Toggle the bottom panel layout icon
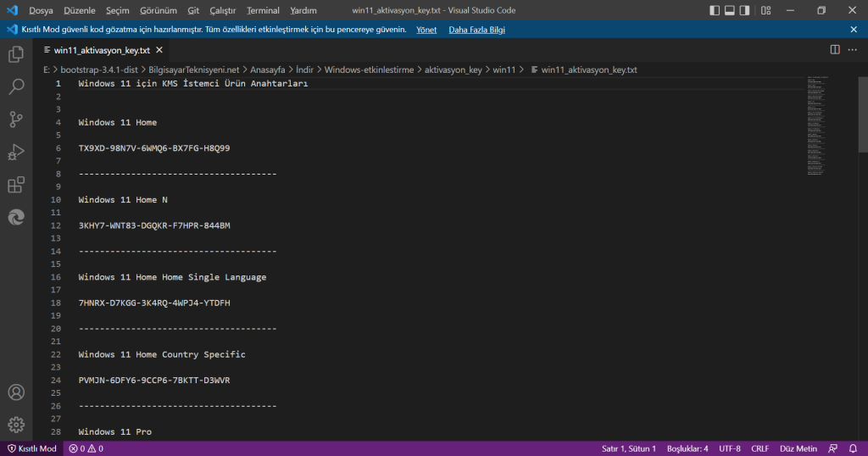Viewport: 868px width, 456px height. pos(730,10)
